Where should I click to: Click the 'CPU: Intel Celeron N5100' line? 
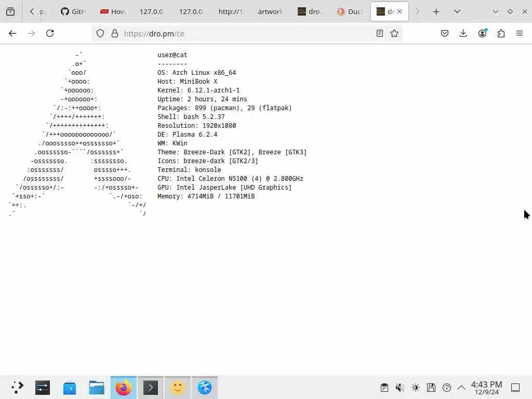[230, 179]
